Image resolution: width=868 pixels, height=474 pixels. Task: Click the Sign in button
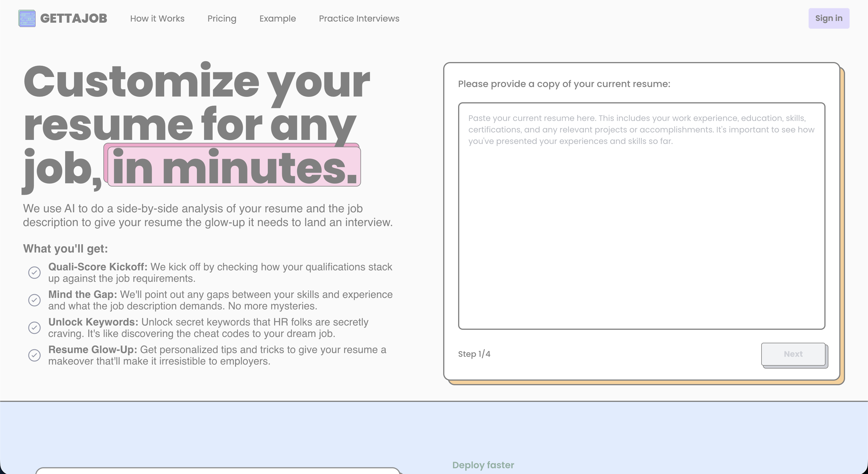click(829, 18)
